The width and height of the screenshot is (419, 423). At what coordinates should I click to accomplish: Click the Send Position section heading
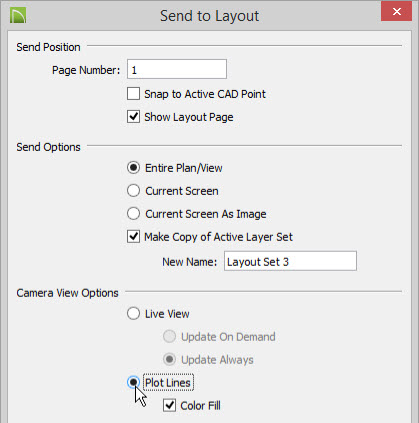pos(48,47)
